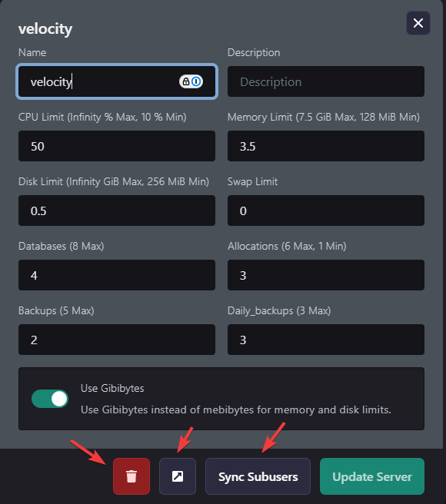Screen dimensions: 446x504
Task: Select the CPU Limit field showing 50
Action: tap(117, 146)
